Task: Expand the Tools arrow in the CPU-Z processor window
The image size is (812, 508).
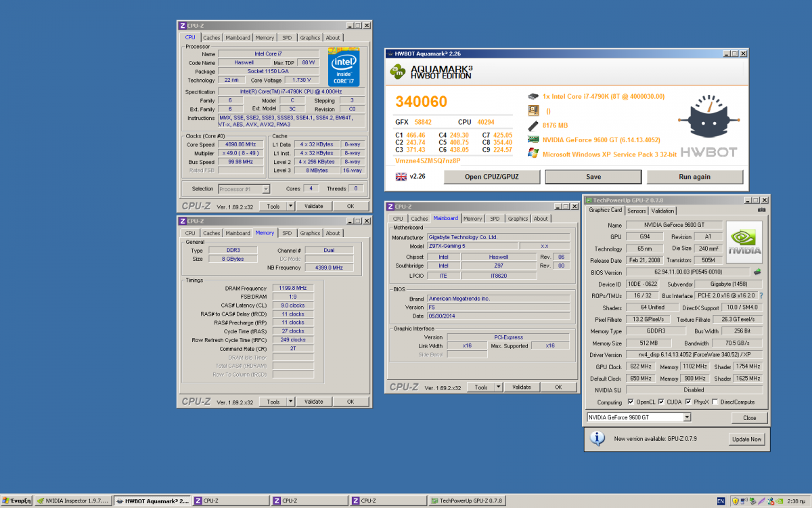Action: pos(291,206)
